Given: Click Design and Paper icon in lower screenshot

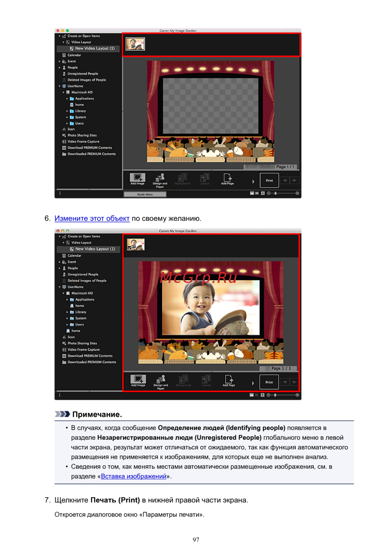Looking at the screenshot, I should pos(160,380).
